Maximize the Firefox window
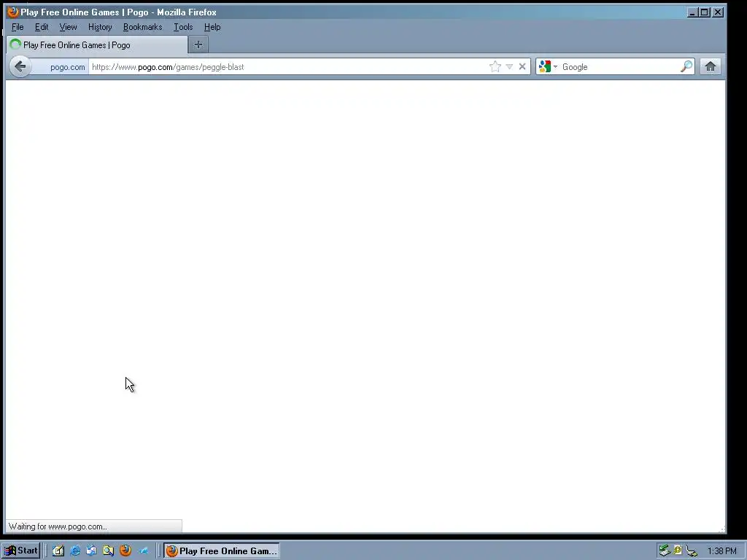The image size is (747, 560). [704, 12]
